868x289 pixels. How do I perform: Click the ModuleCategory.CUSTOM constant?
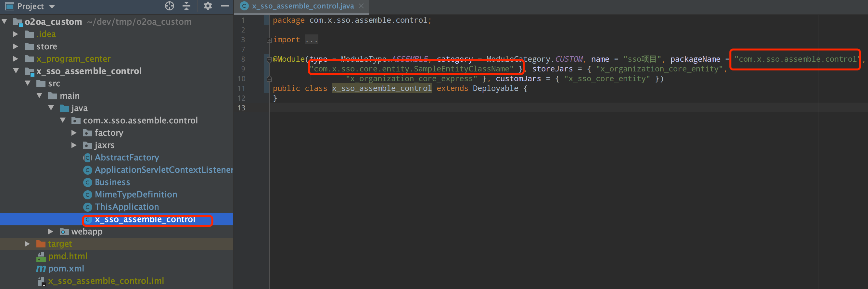(534, 59)
